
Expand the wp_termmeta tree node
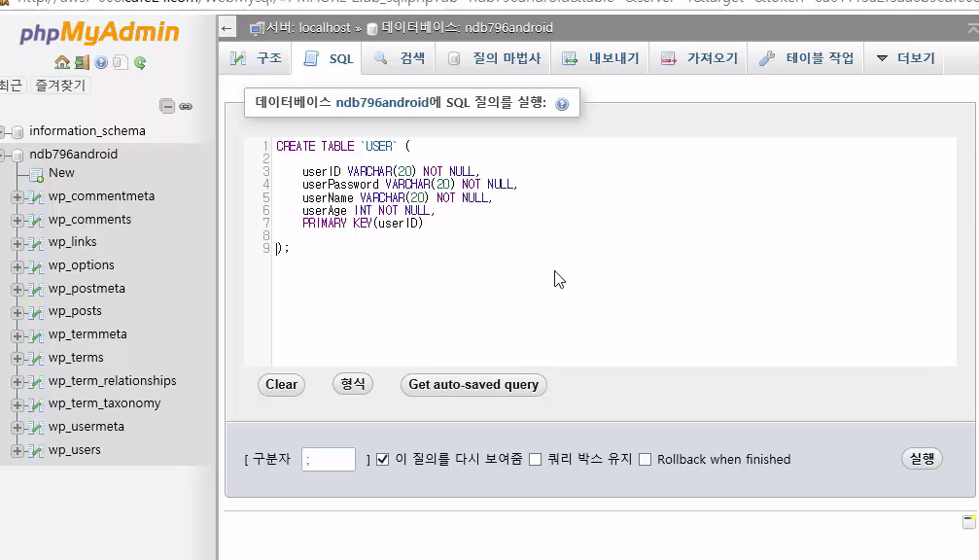click(17, 335)
